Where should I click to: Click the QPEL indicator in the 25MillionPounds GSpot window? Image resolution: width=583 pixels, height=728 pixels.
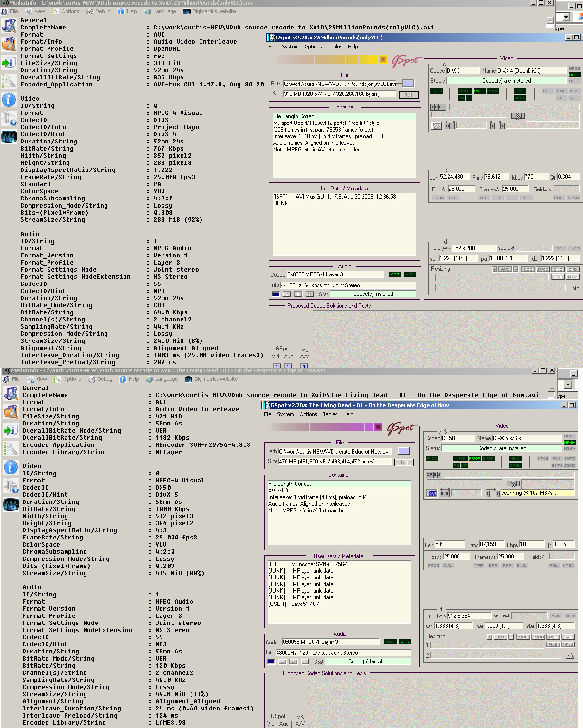(520, 98)
